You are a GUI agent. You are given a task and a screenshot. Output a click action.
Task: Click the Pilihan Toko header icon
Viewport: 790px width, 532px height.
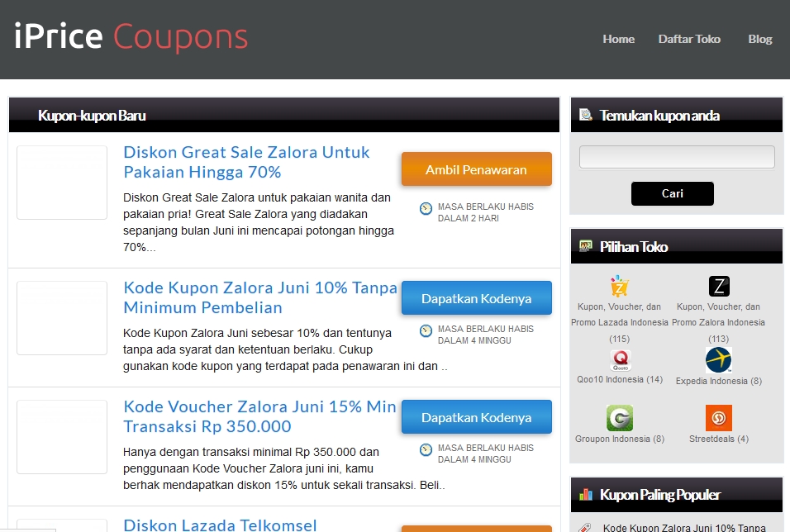coord(585,246)
